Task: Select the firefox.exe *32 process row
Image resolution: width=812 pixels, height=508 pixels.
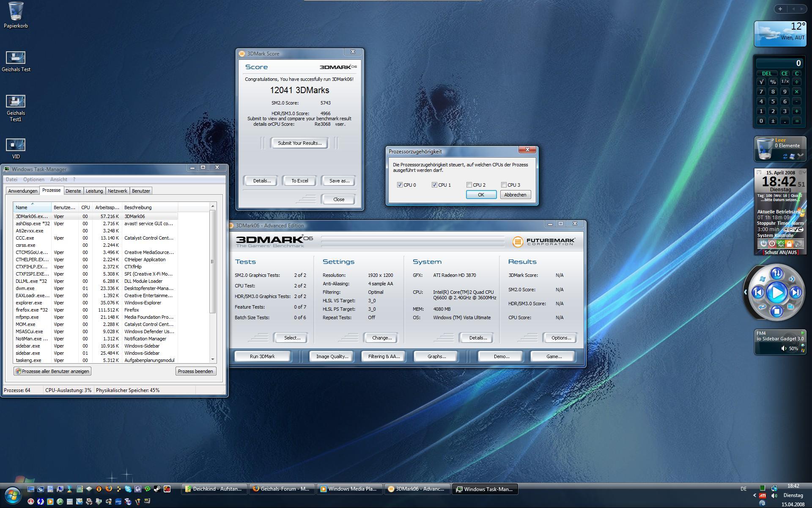Action: tap(96, 310)
